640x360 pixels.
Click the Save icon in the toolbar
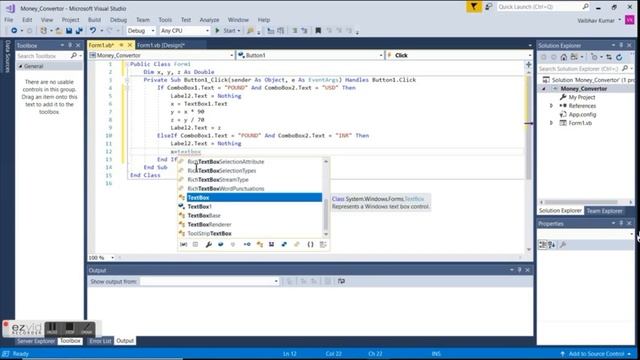[69, 31]
